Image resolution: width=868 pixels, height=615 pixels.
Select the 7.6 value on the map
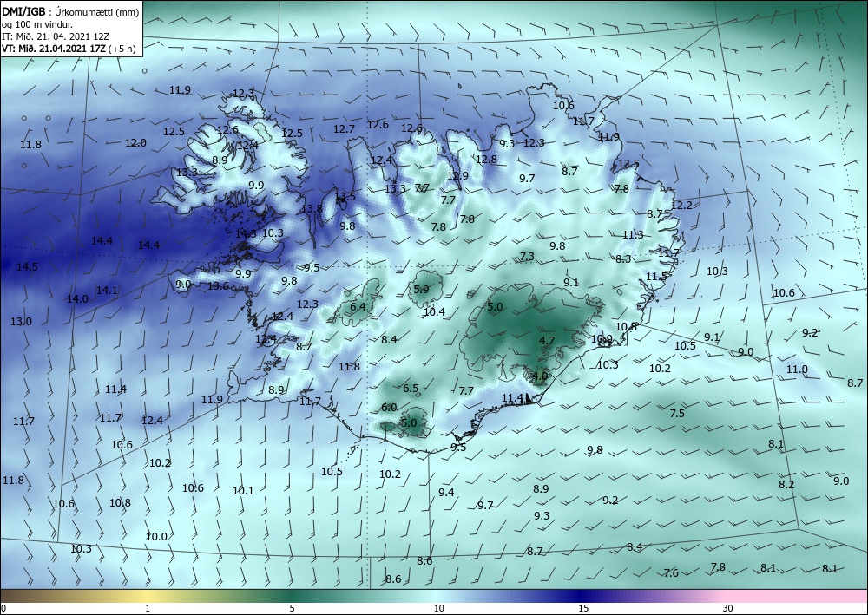671,573
